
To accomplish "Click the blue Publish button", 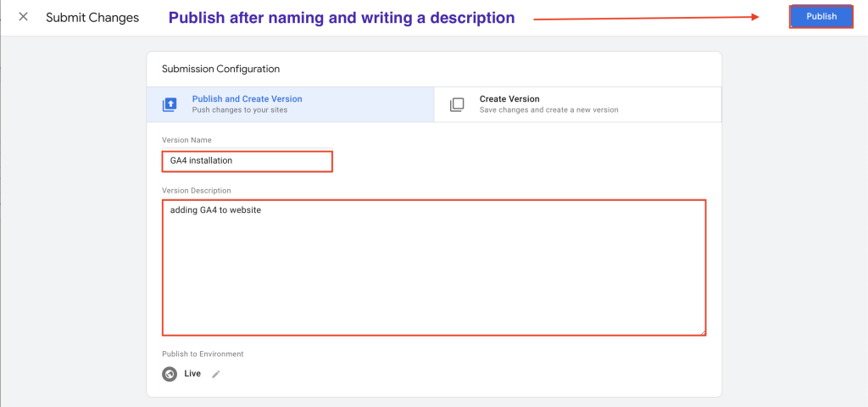I will tap(821, 17).
